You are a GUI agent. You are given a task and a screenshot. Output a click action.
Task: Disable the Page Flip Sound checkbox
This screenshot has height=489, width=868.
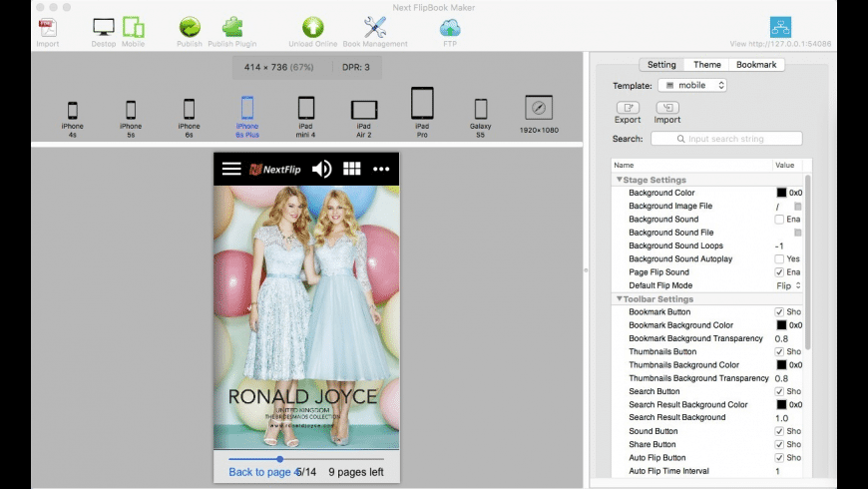coord(779,272)
